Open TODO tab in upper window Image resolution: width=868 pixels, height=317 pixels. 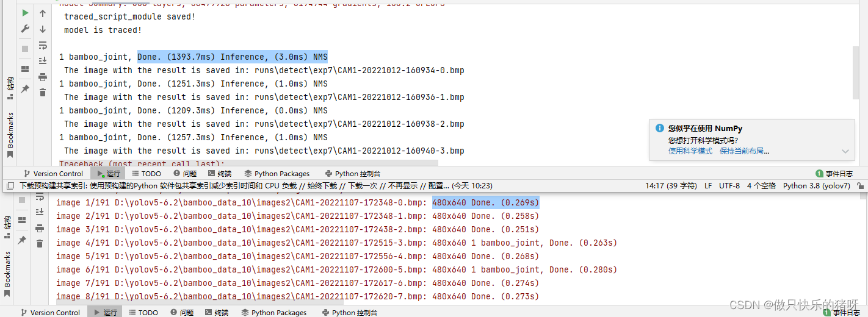click(x=146, y=174)
